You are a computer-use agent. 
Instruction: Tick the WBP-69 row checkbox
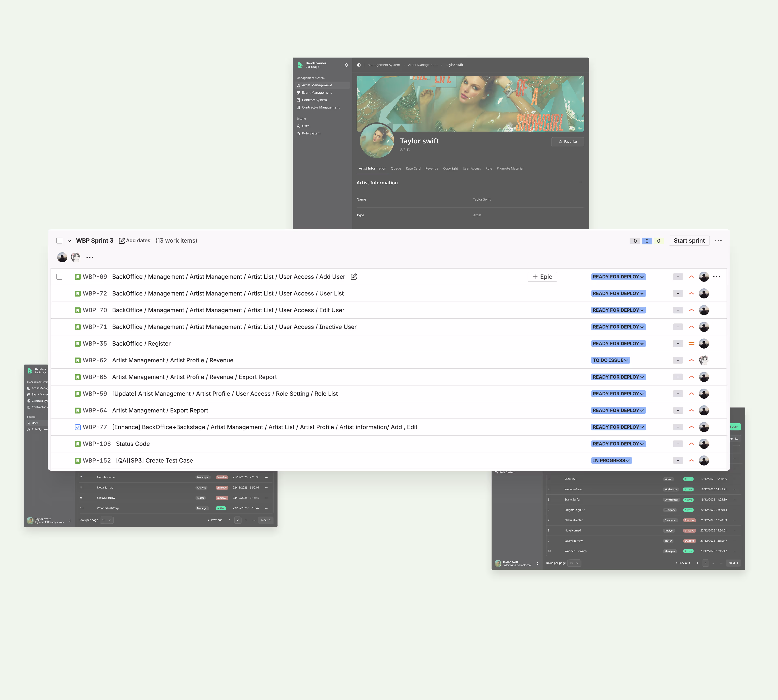point(59,276)
